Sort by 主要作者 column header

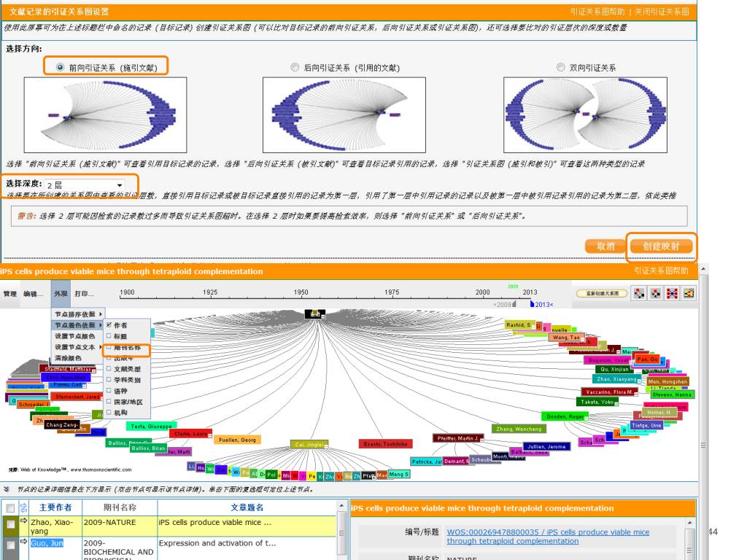point(55,507)
